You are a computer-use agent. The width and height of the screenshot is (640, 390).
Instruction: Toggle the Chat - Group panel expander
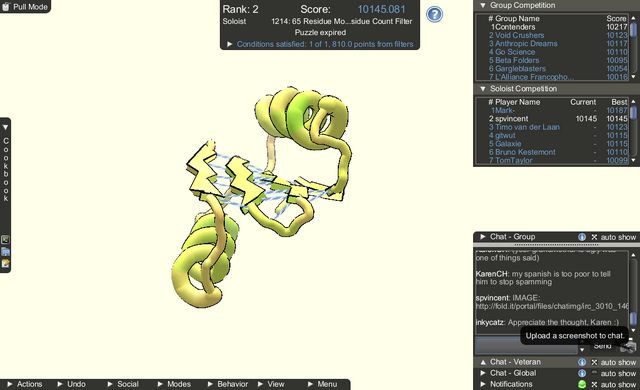pos(482,237)
